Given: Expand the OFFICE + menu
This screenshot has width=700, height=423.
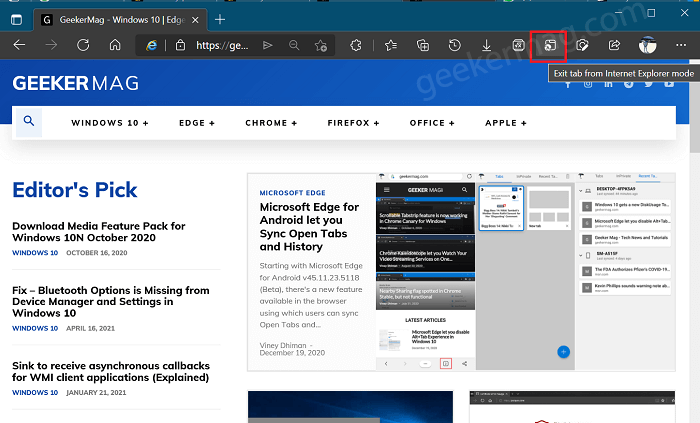Looking at the screenshot, I should (432, 123).
